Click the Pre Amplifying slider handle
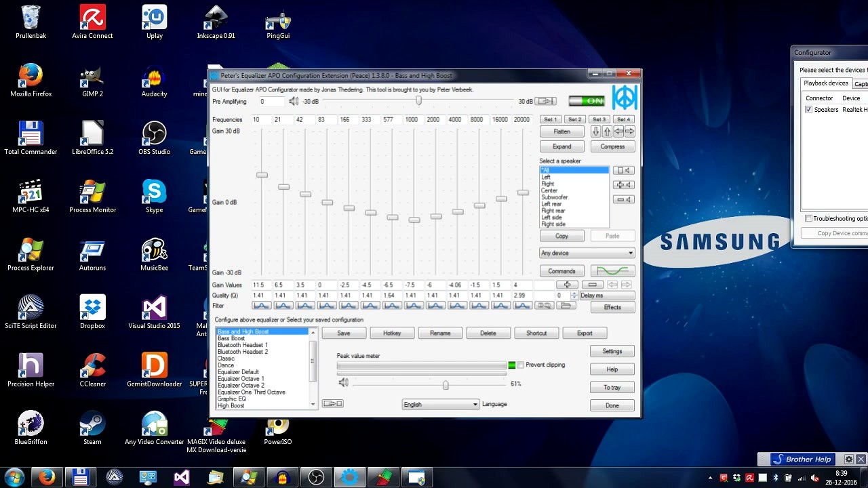This screenshot has height=488, width=868. (418, 100)
